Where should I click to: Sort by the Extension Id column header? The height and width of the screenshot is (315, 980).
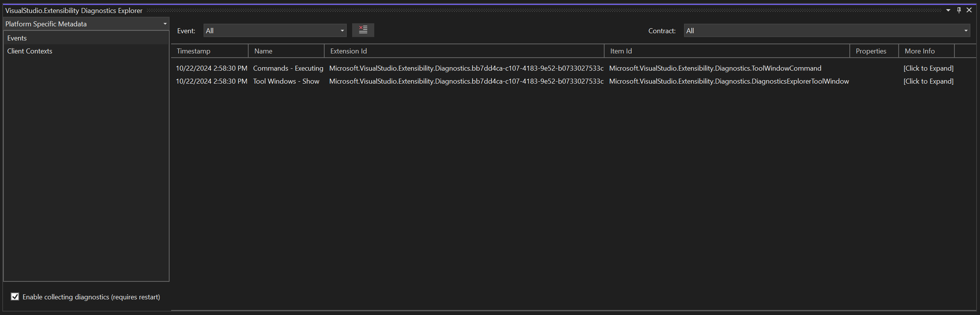[464, 51]
